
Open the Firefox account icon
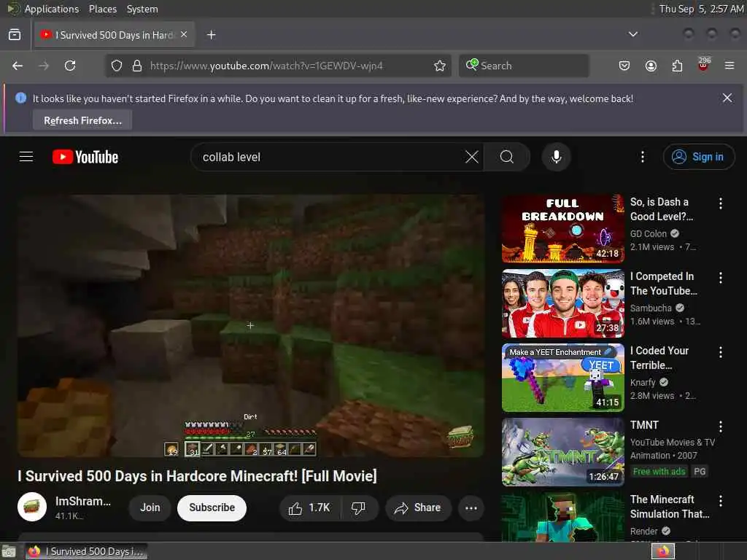(x=651, y=66)
